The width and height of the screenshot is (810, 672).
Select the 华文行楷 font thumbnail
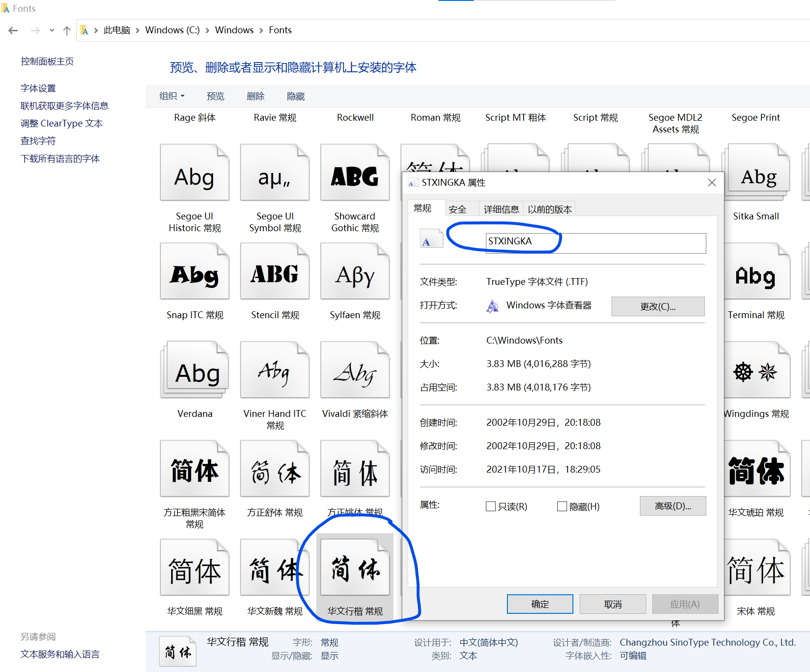click(355, 568)
